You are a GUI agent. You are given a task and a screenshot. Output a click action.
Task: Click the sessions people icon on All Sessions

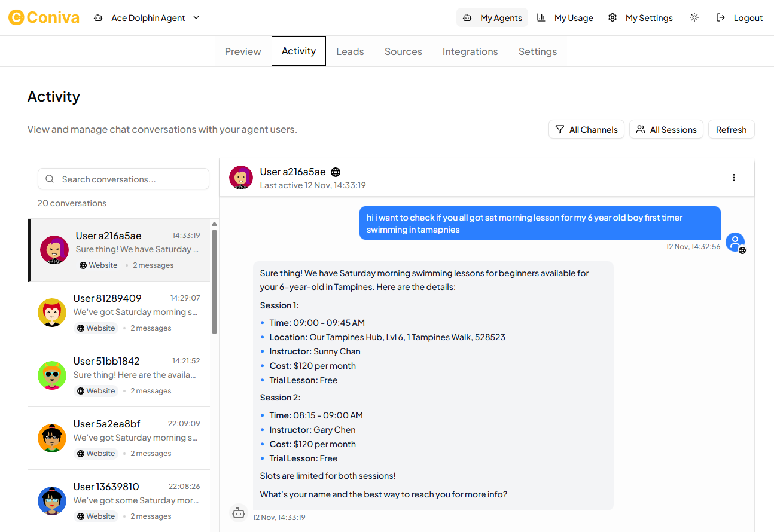(x=641, y=129)
